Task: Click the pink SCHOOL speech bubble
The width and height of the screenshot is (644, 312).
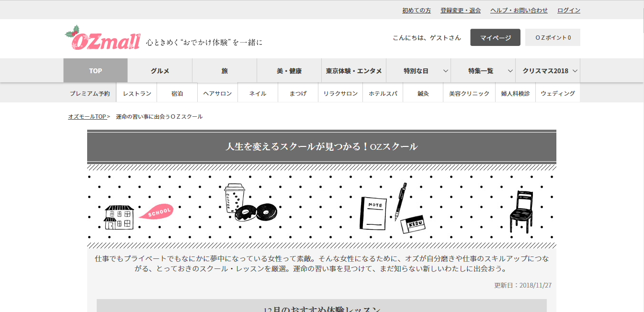Action: coord(156,211)
